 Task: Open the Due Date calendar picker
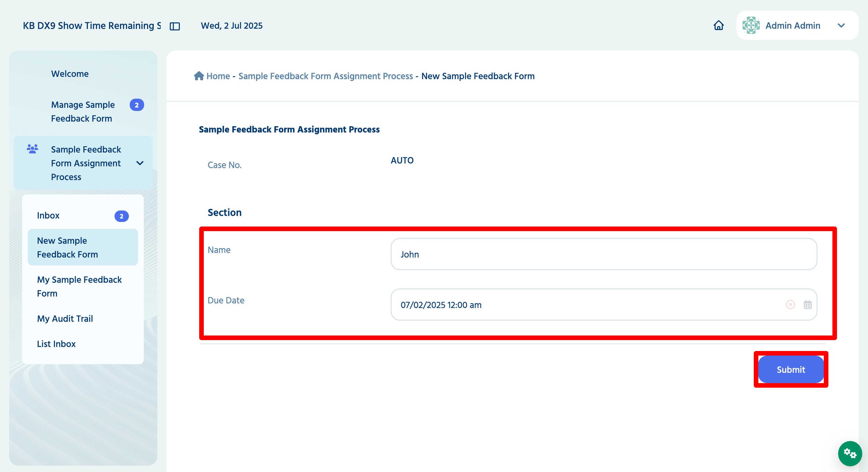coord(807,304)
